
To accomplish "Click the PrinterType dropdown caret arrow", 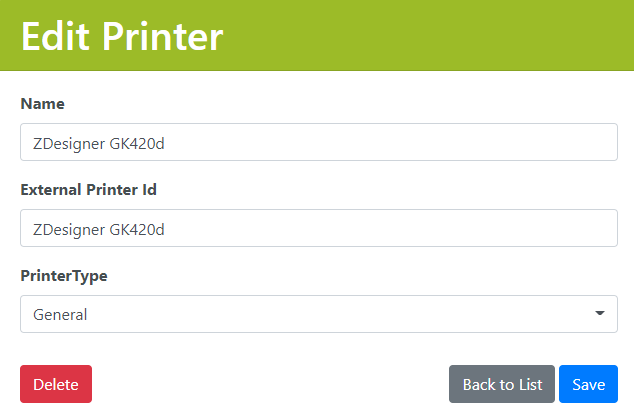I will [x=600, y=314].
